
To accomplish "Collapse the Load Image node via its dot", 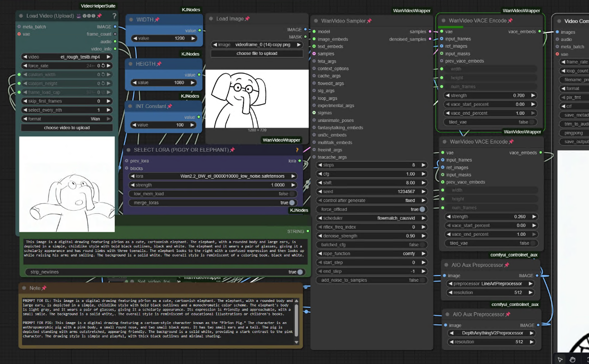I will [211, 19].
